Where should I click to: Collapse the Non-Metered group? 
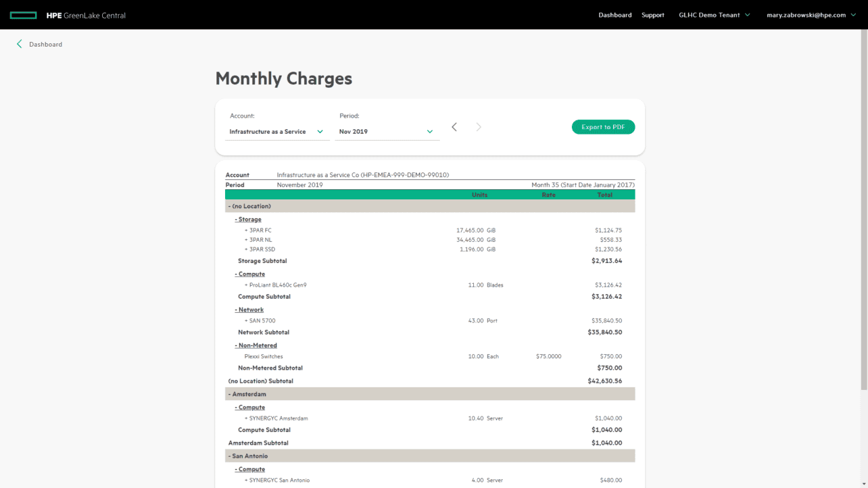click(x=256, y=345)
